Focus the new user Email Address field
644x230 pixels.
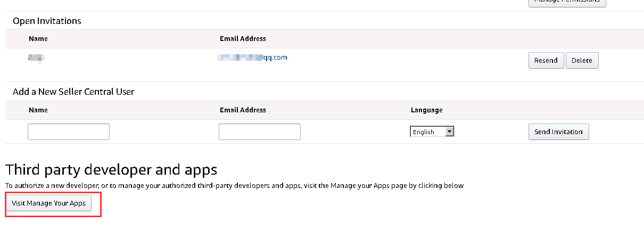259,132
